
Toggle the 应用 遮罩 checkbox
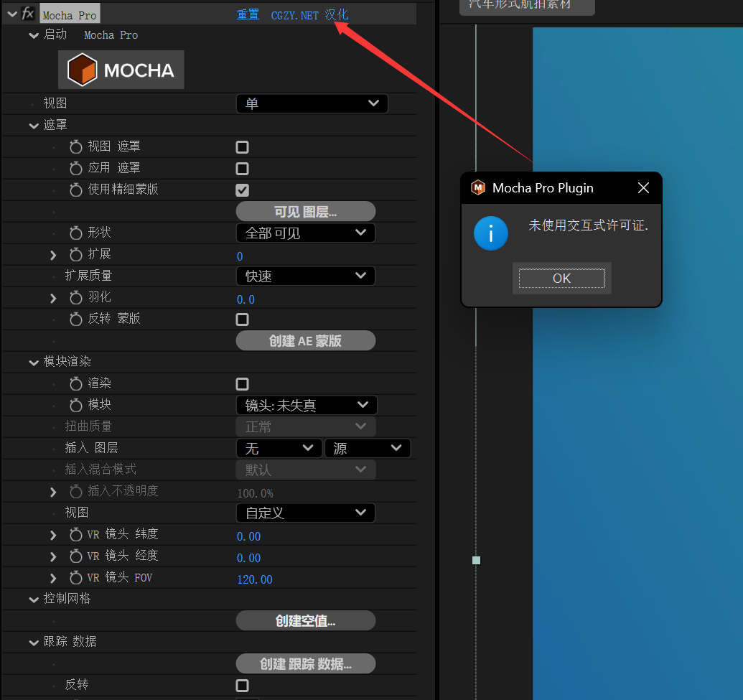[242, 167]
